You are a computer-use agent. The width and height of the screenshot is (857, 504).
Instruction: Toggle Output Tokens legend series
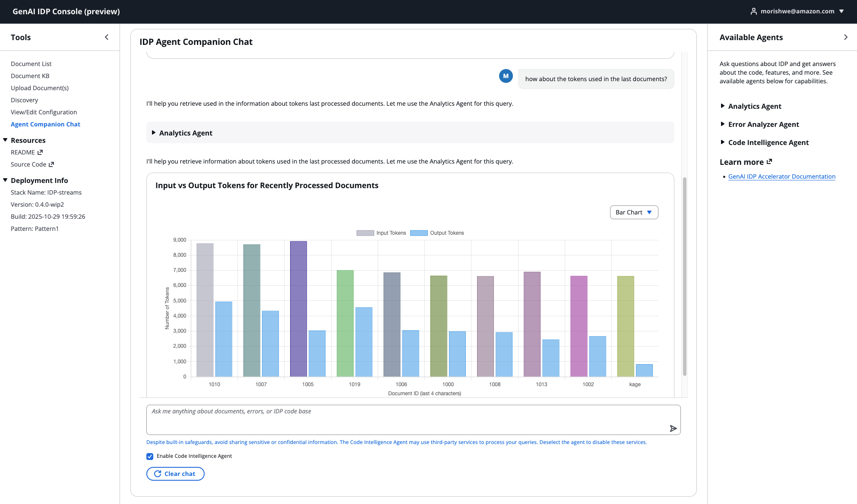[x=437, y=233]
